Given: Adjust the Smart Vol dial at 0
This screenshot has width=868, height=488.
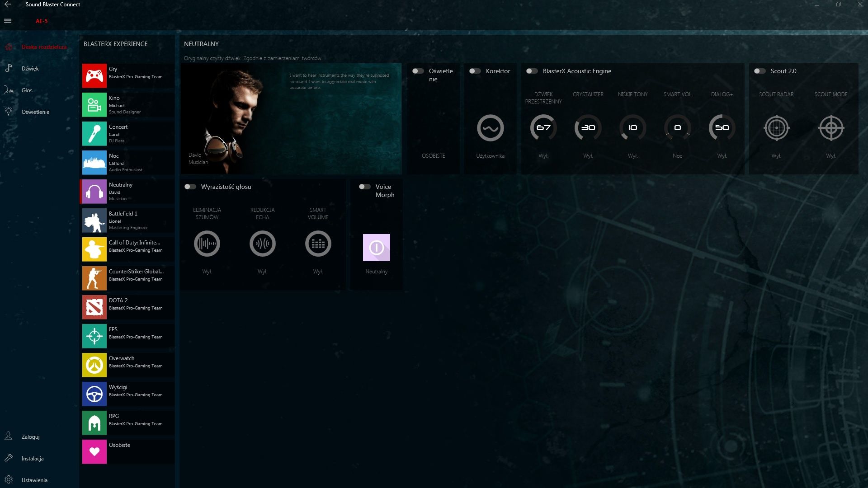Looking at the screenshot, I should [x=677, y=128].
